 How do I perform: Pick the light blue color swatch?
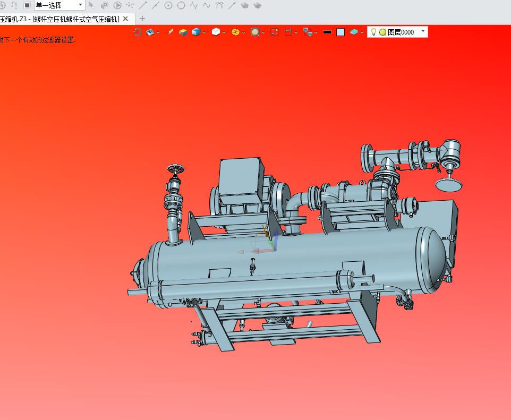tap(340, 32)
